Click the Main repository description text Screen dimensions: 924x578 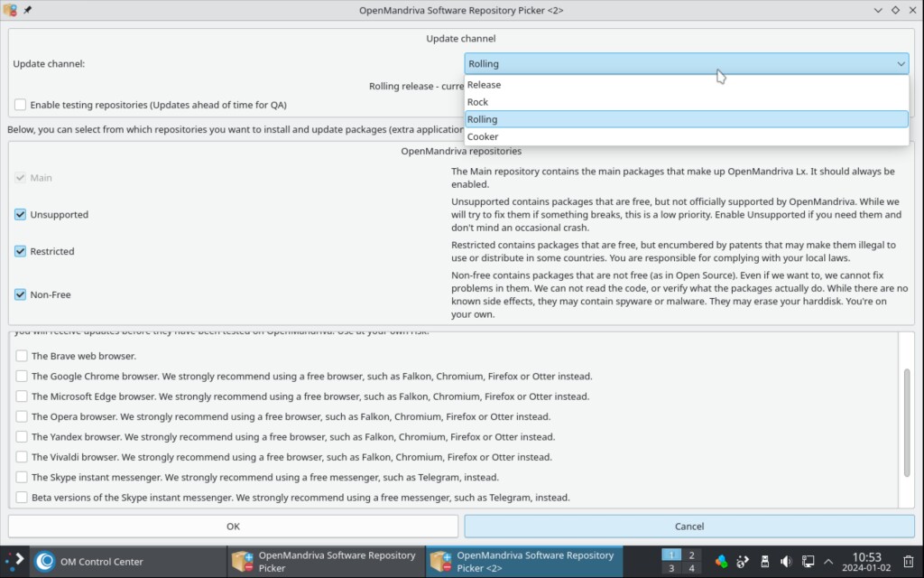pos(673,178)
